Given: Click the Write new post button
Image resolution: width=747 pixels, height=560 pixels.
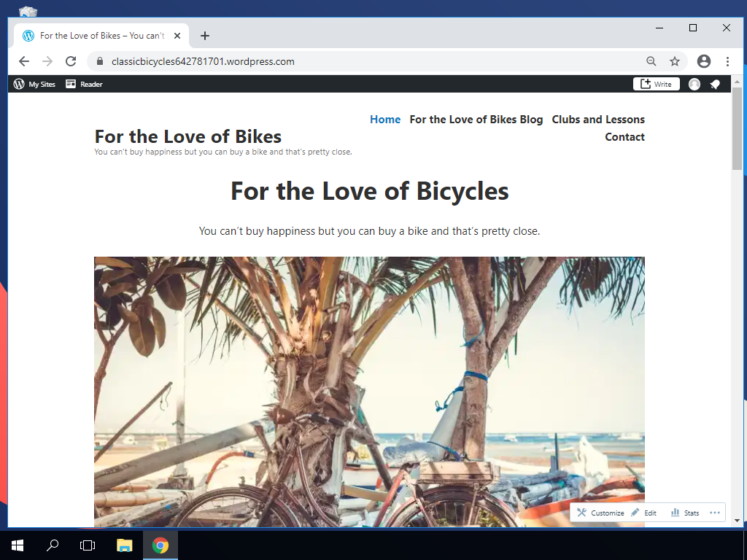Looking at the screenshot, I should click(x=656, y=84).
